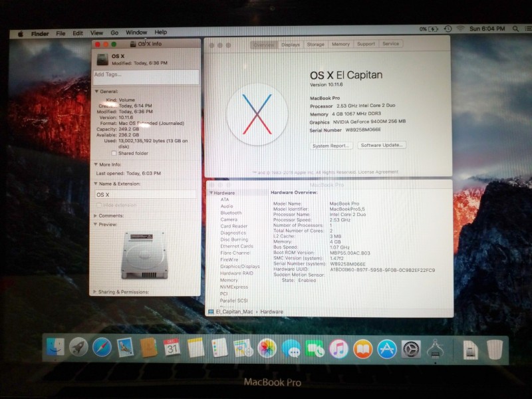Click the OS X name field
The width and height of the screenshot is (532, 399).
coord(146,195)
